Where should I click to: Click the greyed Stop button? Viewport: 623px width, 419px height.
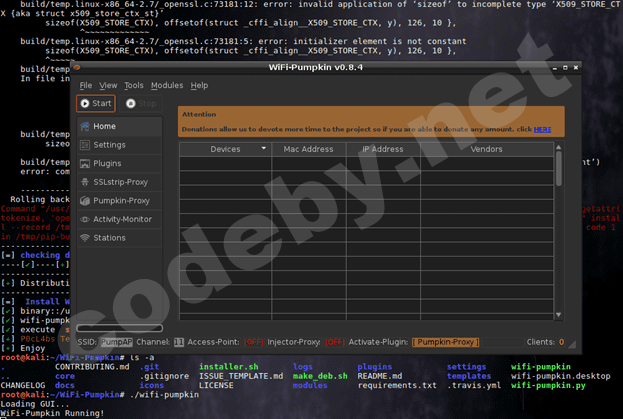pyautogui.click(x=141, y=103)
